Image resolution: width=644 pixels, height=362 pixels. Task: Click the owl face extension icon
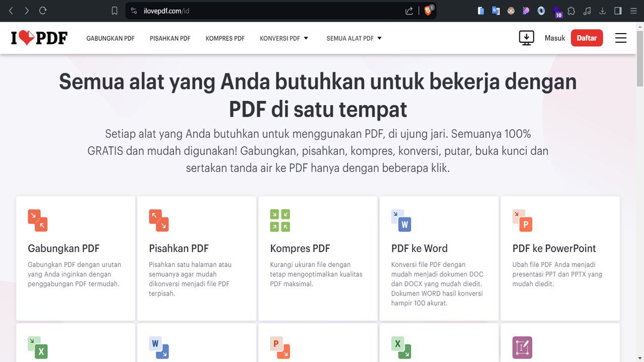pos(511,11)
